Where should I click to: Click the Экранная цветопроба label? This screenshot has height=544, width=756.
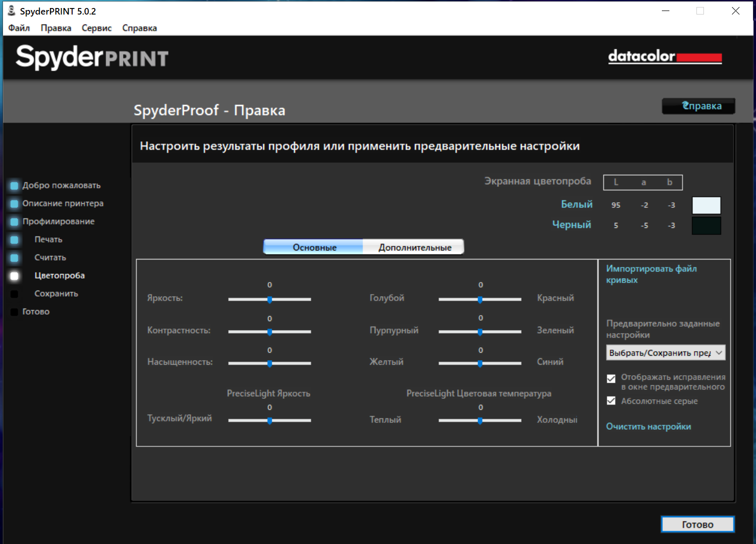[x=538, y=181]
